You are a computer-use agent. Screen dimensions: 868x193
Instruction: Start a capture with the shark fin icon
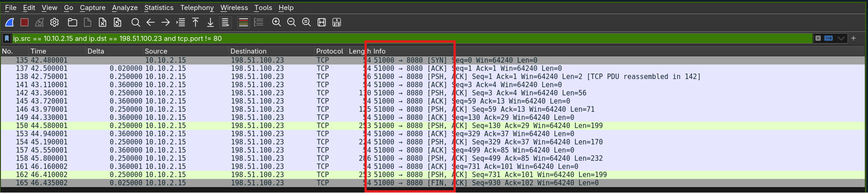pos(10,22)
